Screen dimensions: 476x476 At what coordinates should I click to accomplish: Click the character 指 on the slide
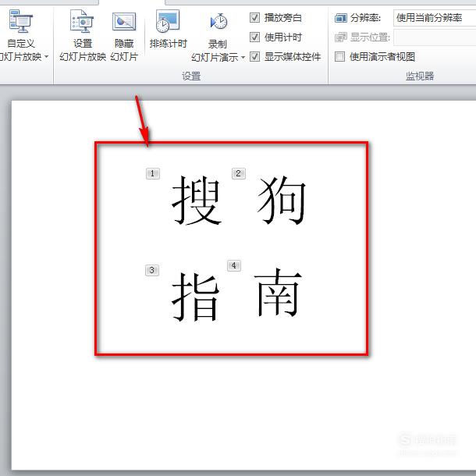(x=196, y=297)
